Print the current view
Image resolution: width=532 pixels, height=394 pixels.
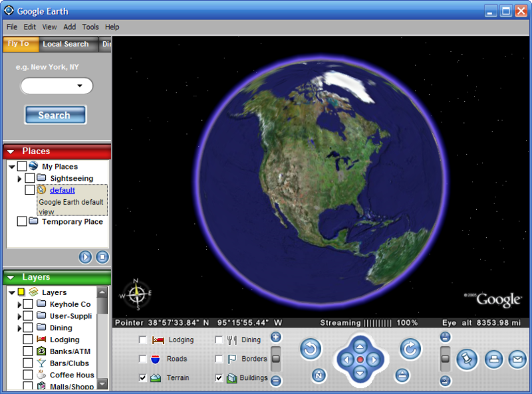(x=494, y=359)
